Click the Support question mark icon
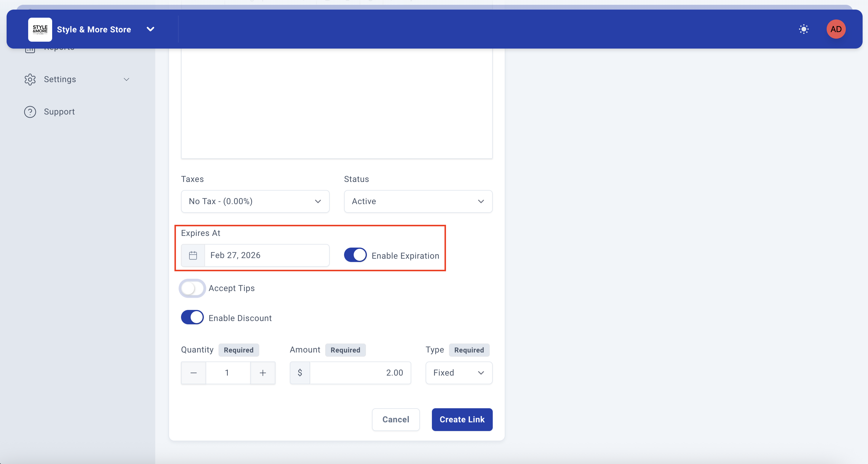 pos(30,112)
